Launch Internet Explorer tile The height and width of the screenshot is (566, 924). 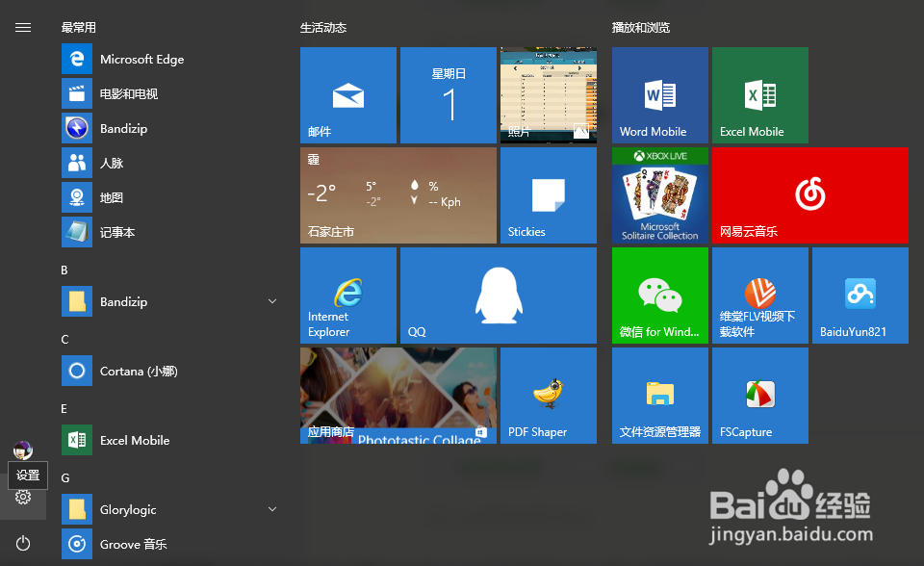347,295
